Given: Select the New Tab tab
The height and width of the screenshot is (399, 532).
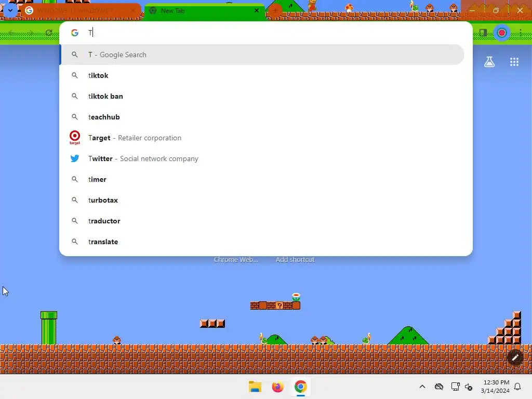Looking at the screenshot, I should (x=204, y=11).
